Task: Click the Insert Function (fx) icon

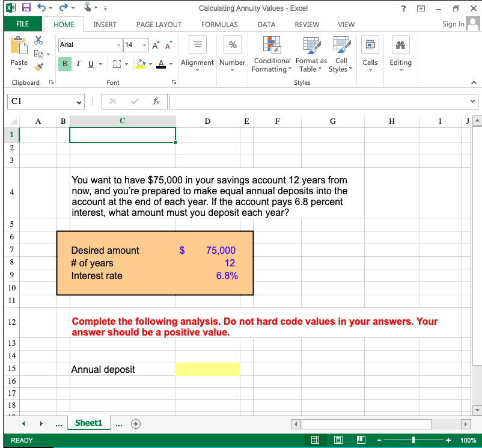Action: [155, 101]
